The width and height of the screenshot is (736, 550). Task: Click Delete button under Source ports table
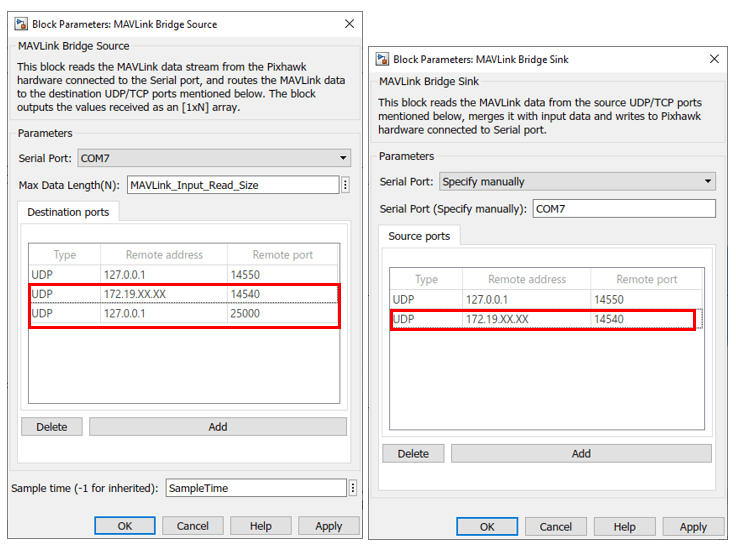click(x=413, y=454)
